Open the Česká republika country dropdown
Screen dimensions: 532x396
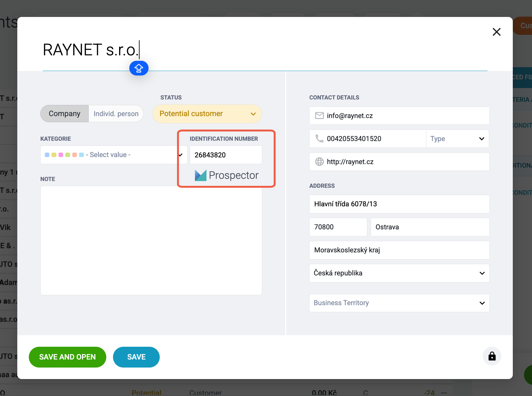pos(399,273)
